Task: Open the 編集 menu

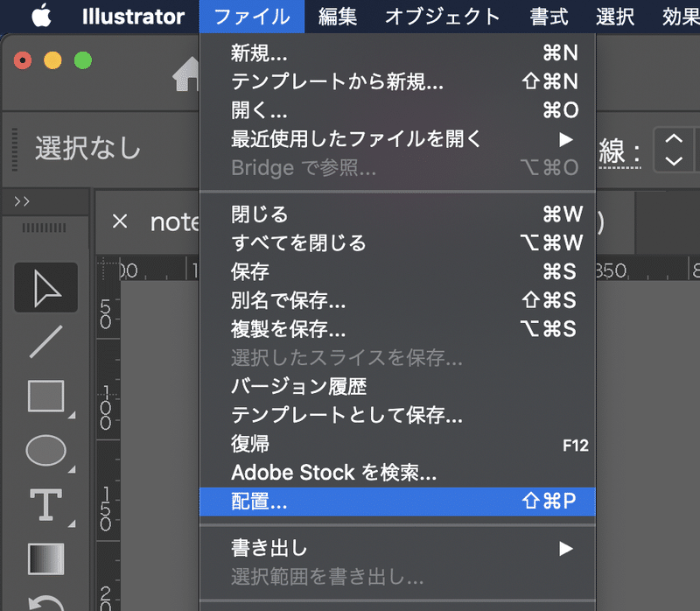Action: coord(338,17)
